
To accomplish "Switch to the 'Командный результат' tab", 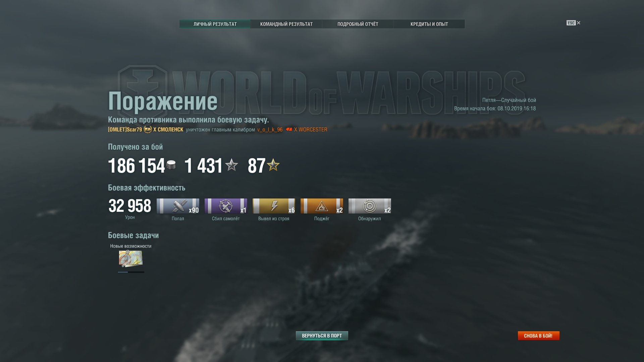I will click(286, 24).
